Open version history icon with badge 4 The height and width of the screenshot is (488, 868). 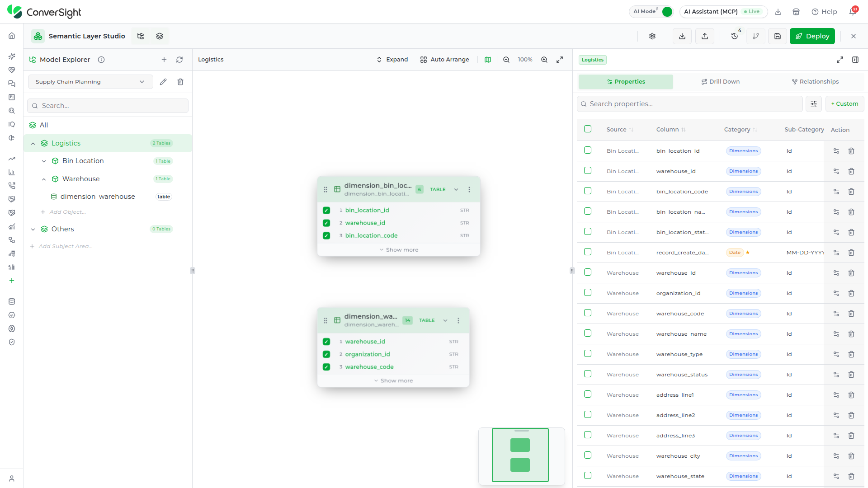tap(735, 36)
